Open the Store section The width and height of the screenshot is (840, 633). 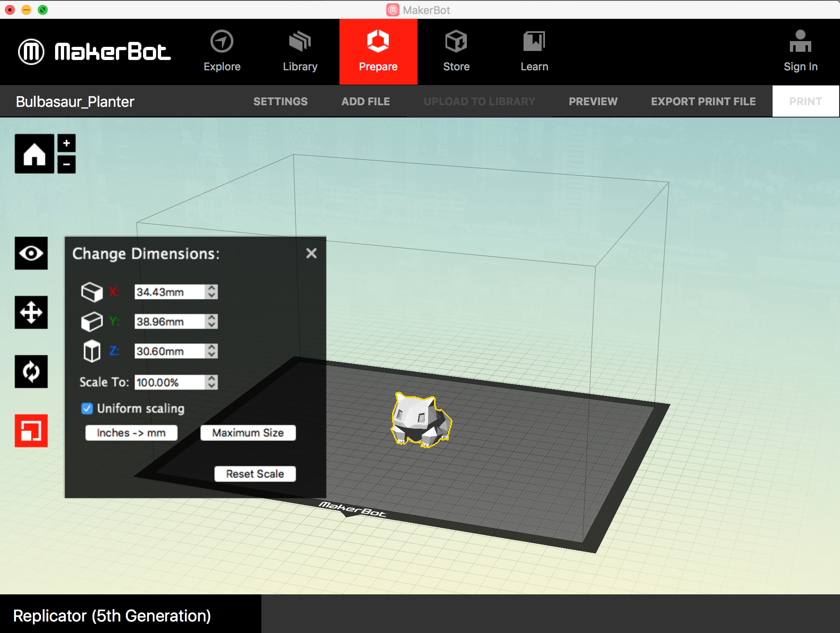point(456,52)
